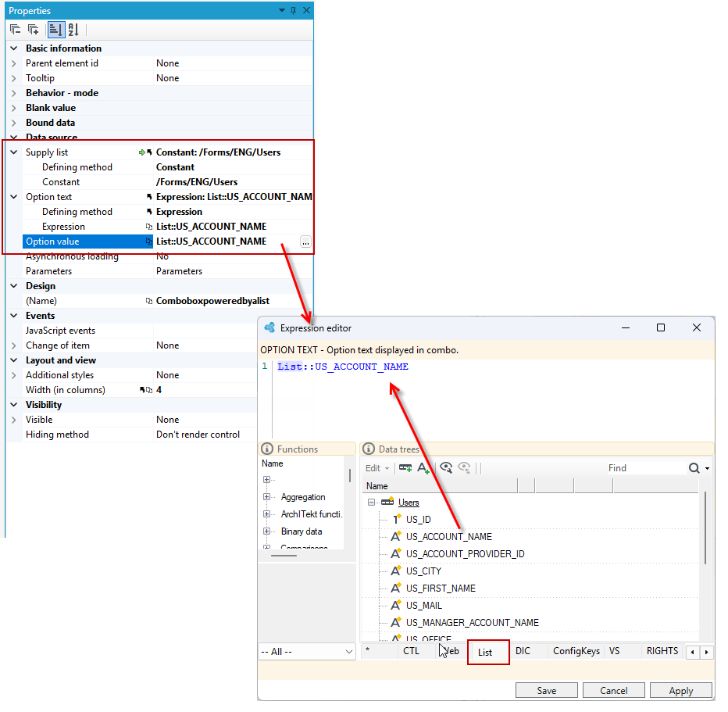Click the Find input field
Screen dimensions: 728x712
645,468
